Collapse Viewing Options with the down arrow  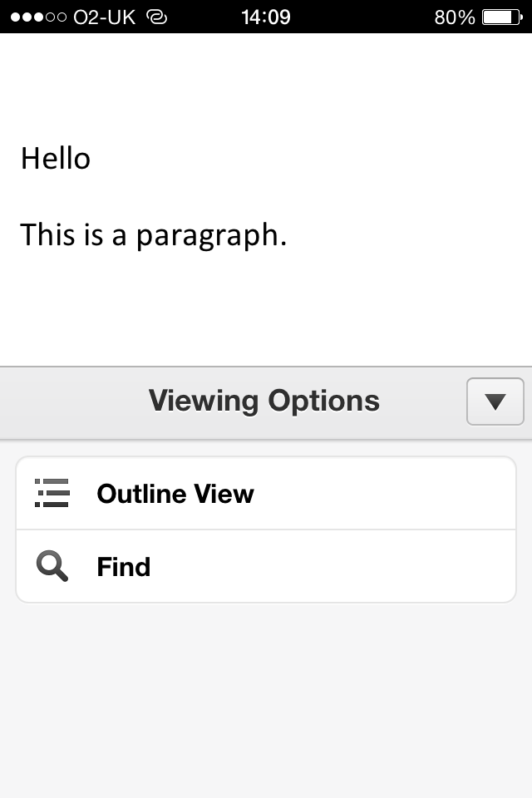point(495,401)
